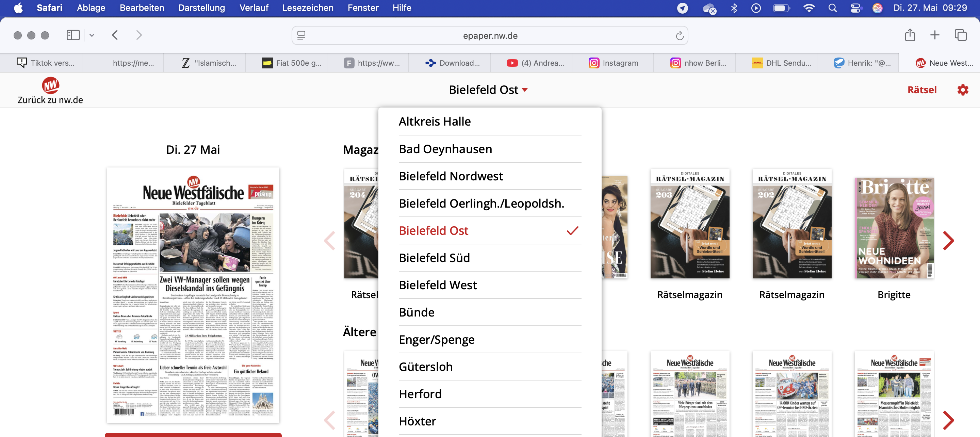Switch to the Download... tab
Image resolution: width=980 pixels, height=437 pixels.
[449, 63]
